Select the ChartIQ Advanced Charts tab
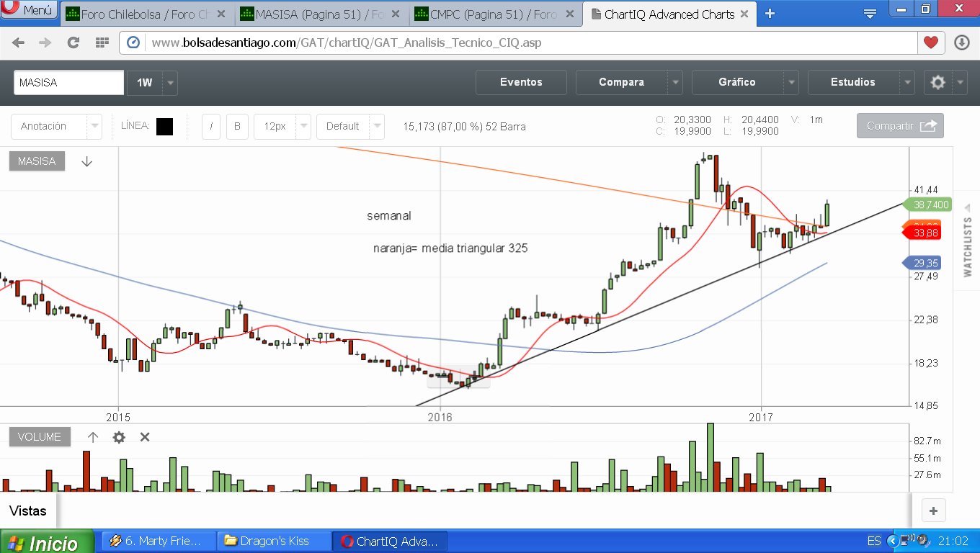Viewport: 980px width, 553px height. pos(670,14)
